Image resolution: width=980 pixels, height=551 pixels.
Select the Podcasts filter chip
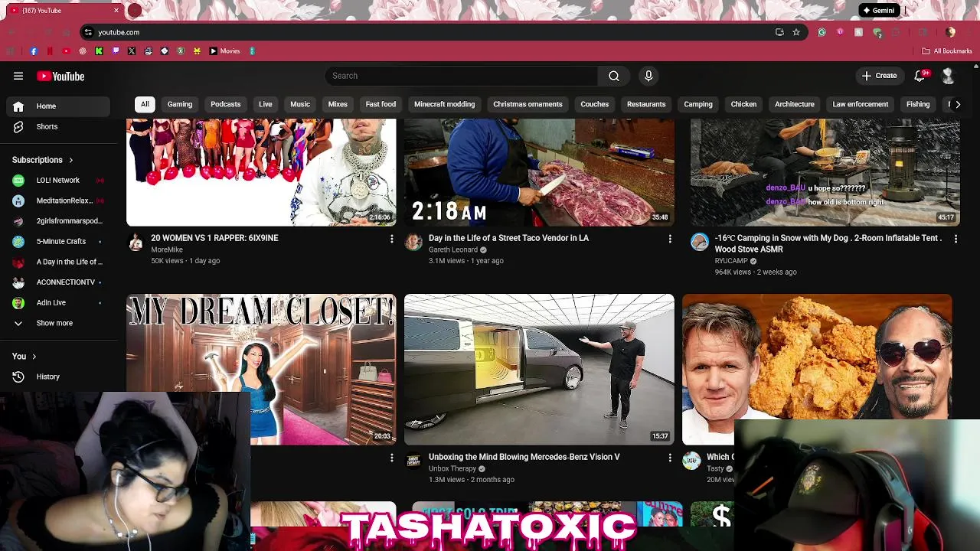coord(226,104)
